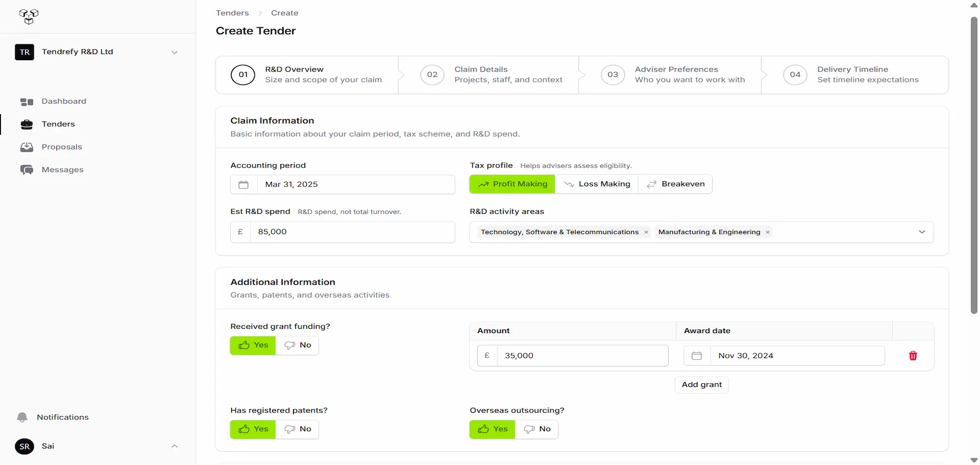This screenshot has height=465, width=980.
Task: Select step 01 R&D Overview
Action: pos(307,75)
